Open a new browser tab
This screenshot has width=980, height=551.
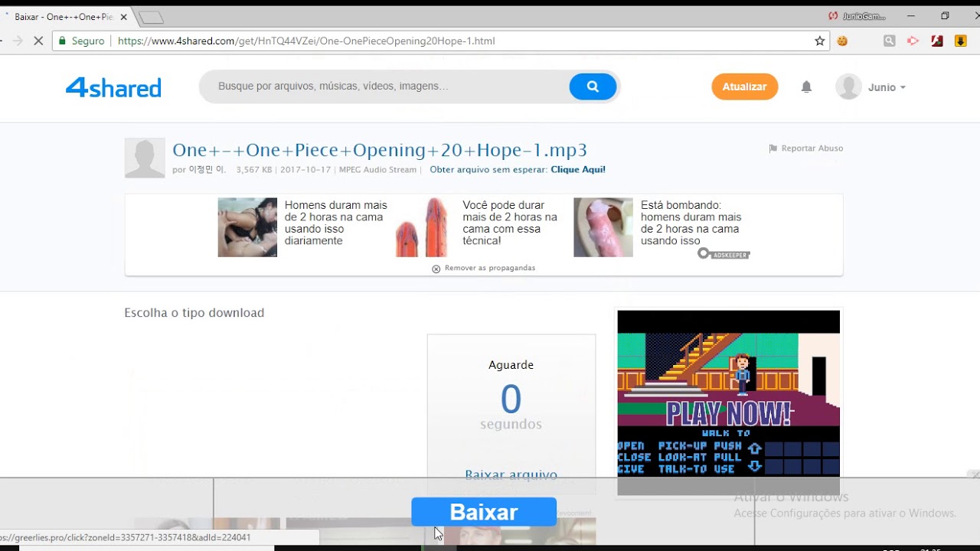tap(151, 17)
